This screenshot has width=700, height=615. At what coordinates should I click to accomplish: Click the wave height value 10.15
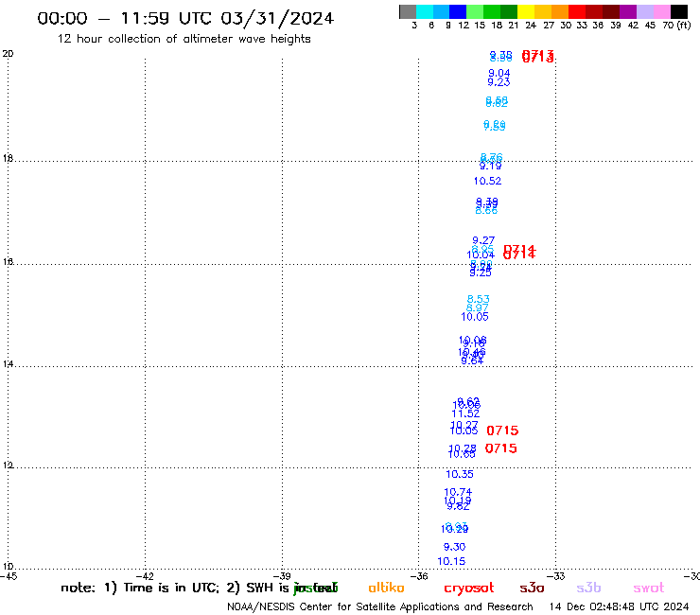click(x=451, y=561)
